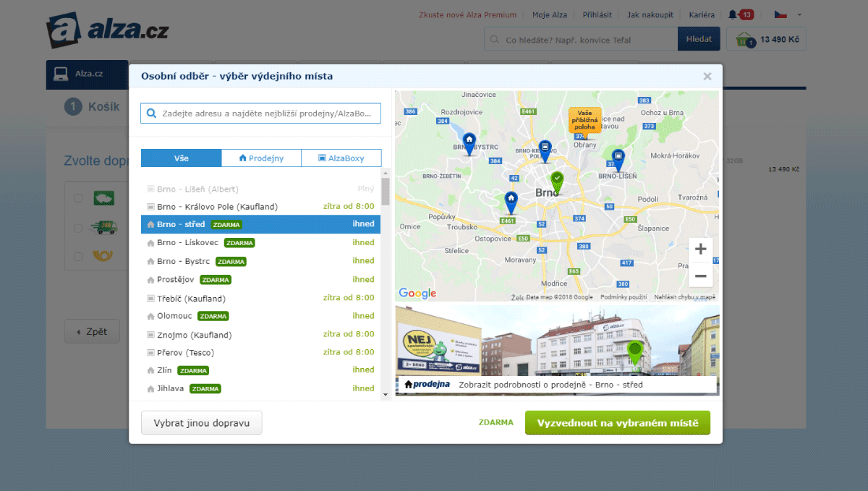Select Brno - Lískovec pickup location
Image resolution: width=868 pixels, height=491 pixels.
260,242
